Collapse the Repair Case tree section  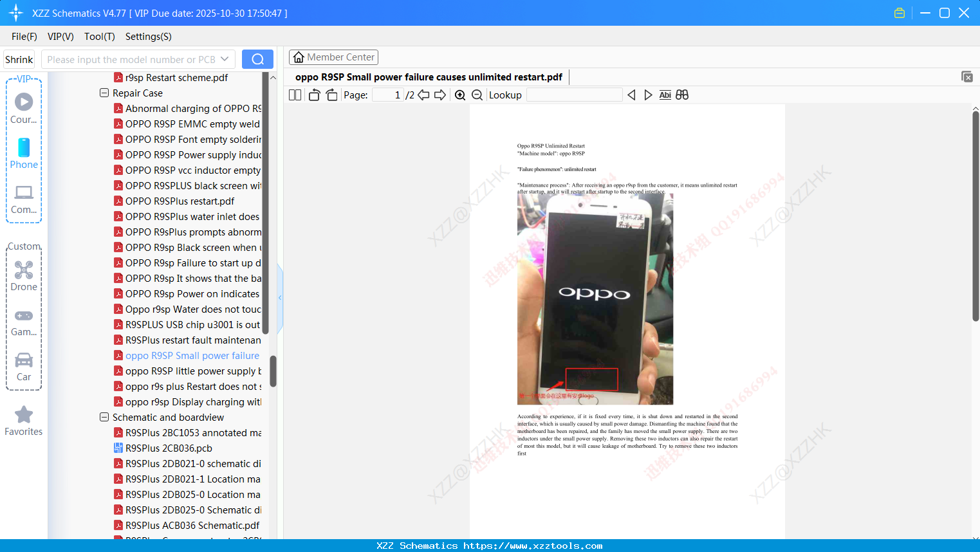pyautogui.click(x=104, y=93)
